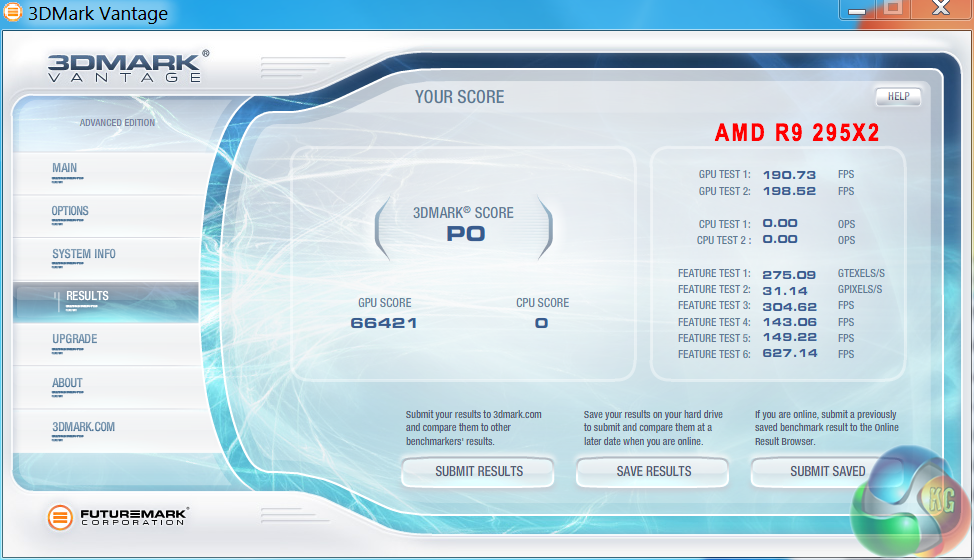Click CPU Test 1 value 0.00
Viewport: 974px width, 560px height.
point(780,224)
